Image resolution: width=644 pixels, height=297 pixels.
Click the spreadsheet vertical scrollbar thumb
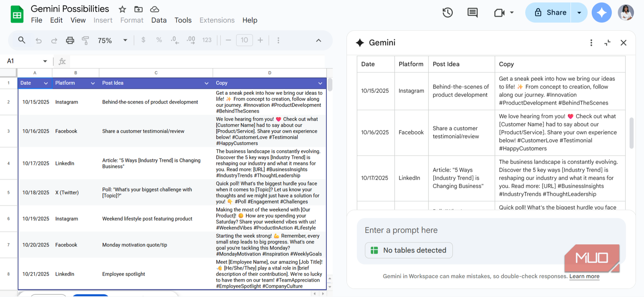(330, 85)
